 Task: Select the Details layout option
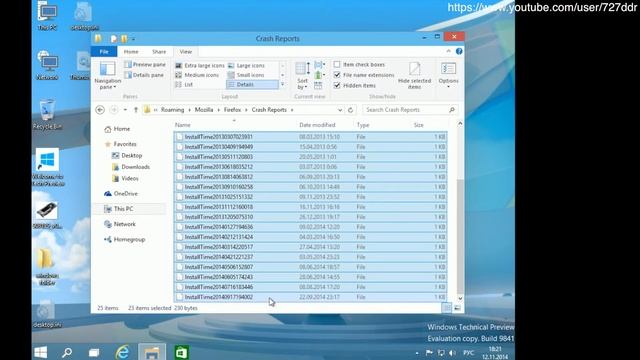pos(252,84)
